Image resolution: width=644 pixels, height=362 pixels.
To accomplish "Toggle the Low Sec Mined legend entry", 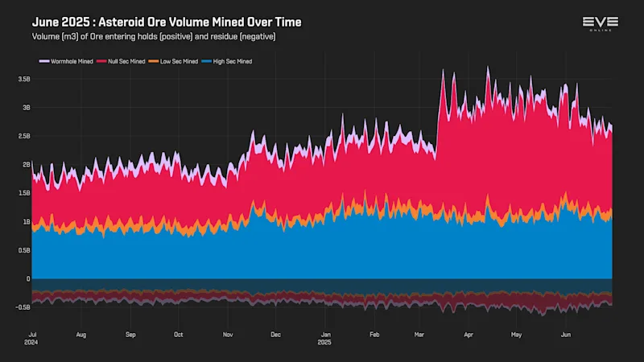I will click(x=173, y=62).
